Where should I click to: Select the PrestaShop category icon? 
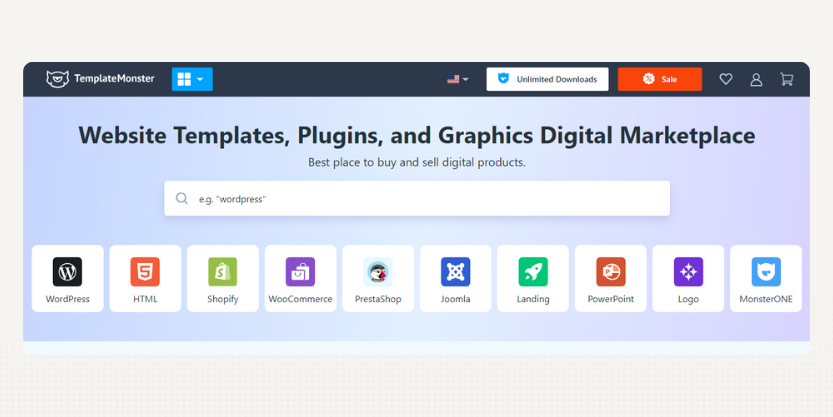pos(378,271)
